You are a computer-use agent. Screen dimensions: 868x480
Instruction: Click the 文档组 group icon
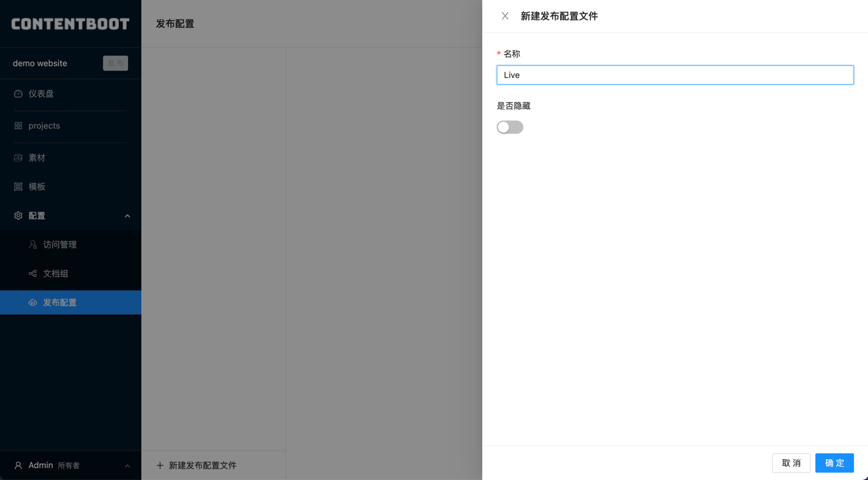coord(33,274)
